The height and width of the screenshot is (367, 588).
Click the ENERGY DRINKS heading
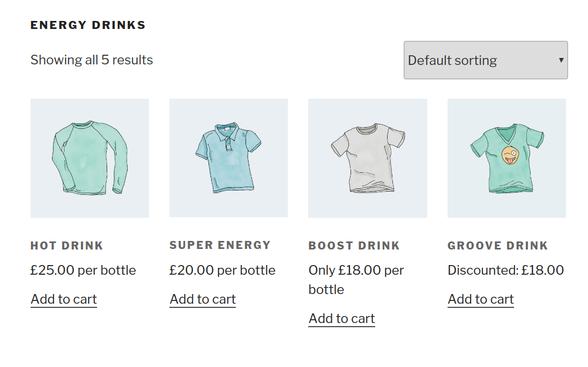88,24
